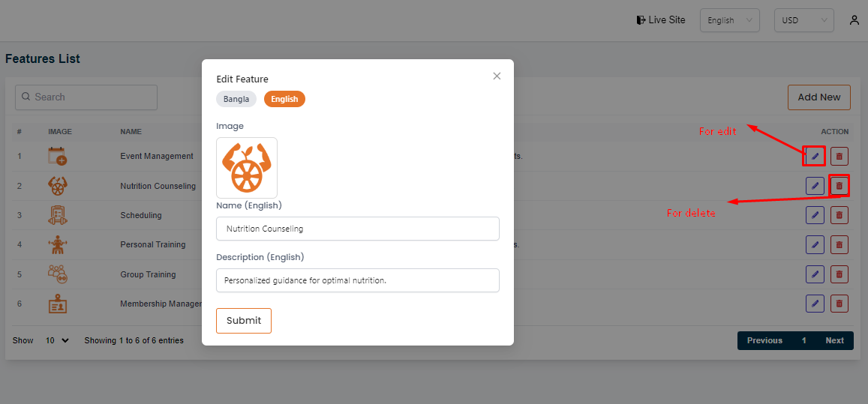This screenshot has height=404, width=868.
Task: Delete the Membership Management row
Action: (x=839, y=304)
